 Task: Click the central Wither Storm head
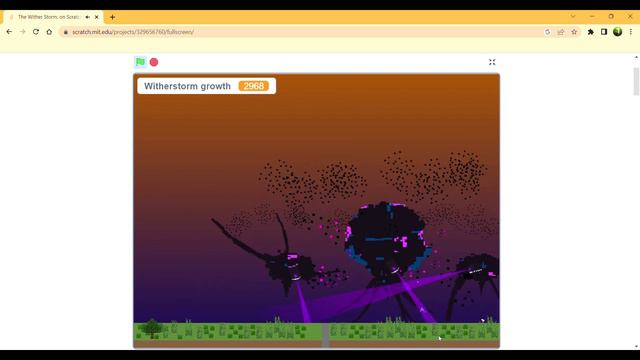click(386, 239)
